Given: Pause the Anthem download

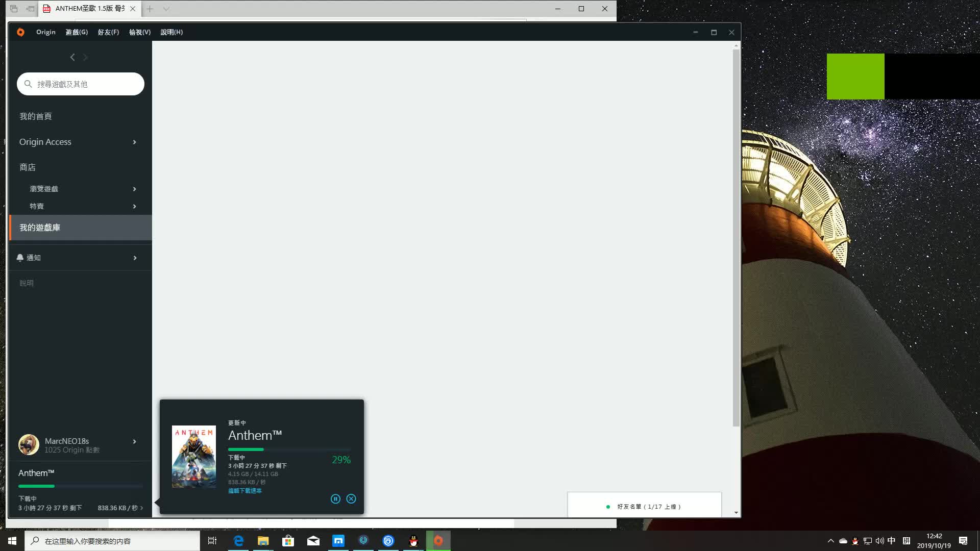Looking at the screenshot, I should (x=335, y=498).
